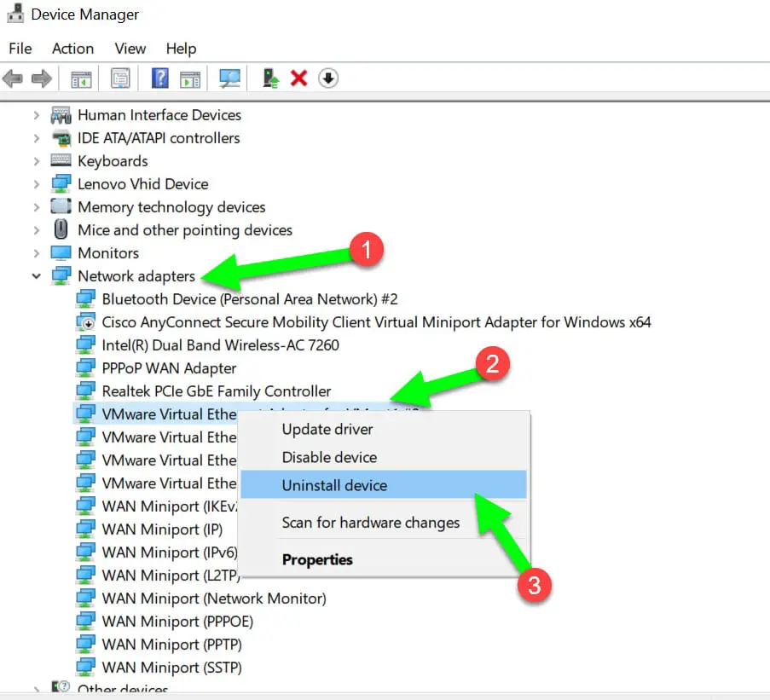Image resolution: width=770 pixels, height=700 pixels.
Task: Expand the Keyboards node
Action: [x=37, y=161]
